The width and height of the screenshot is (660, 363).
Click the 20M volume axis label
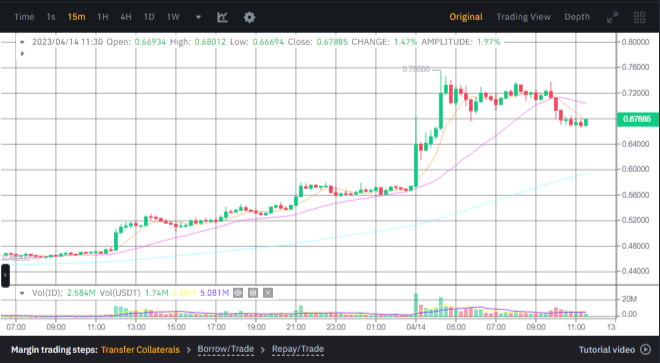(629, 299)
